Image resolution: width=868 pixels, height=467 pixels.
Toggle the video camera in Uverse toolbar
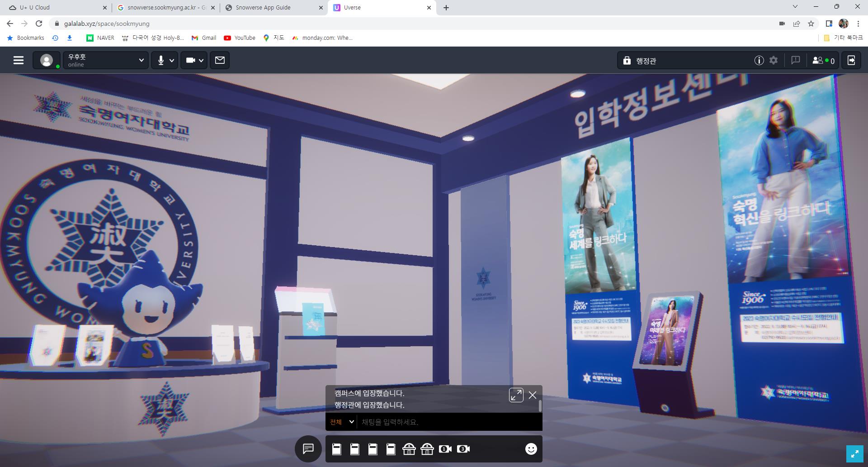point(190,60)
